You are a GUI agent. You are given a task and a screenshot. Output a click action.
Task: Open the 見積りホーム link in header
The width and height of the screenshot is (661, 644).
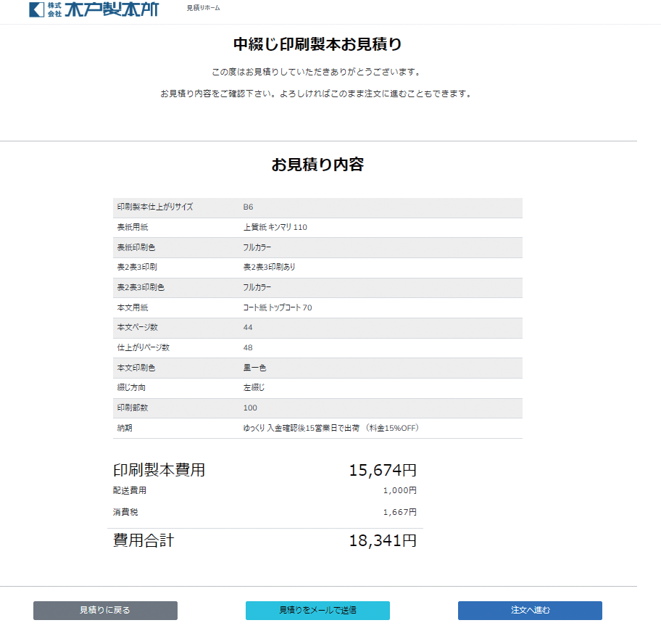(x=203, y=8)
